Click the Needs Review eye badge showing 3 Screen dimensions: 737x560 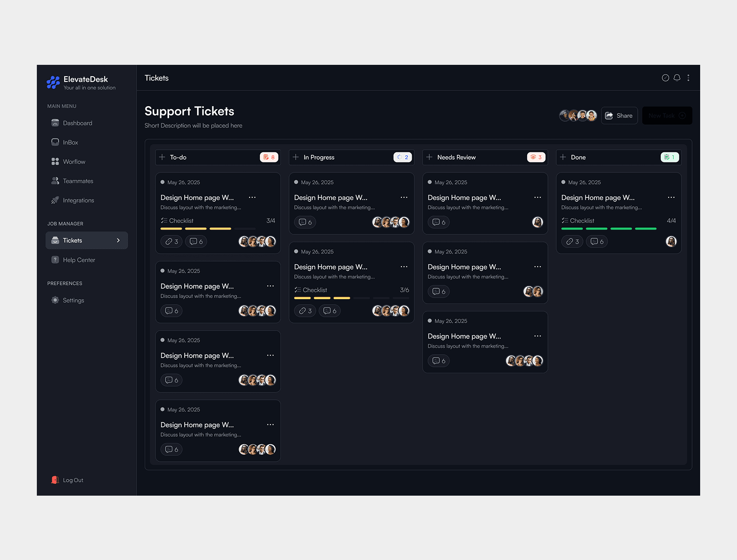[537, 157]
